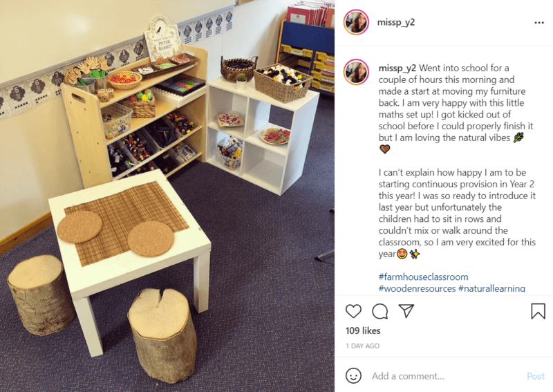Click the header profile picture of missp_y2
Image resolution: width=553 pixels, height=392 pixels.
click(356, 22)
